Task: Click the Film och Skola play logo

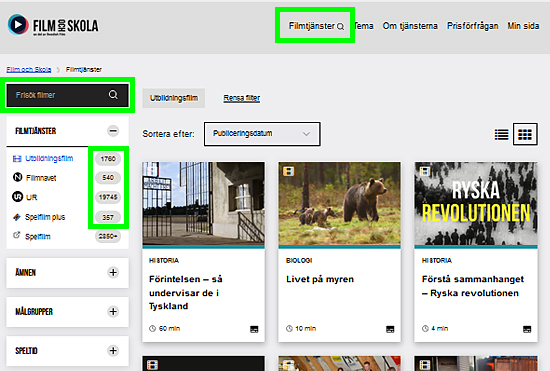Action: tap(18, 25)
